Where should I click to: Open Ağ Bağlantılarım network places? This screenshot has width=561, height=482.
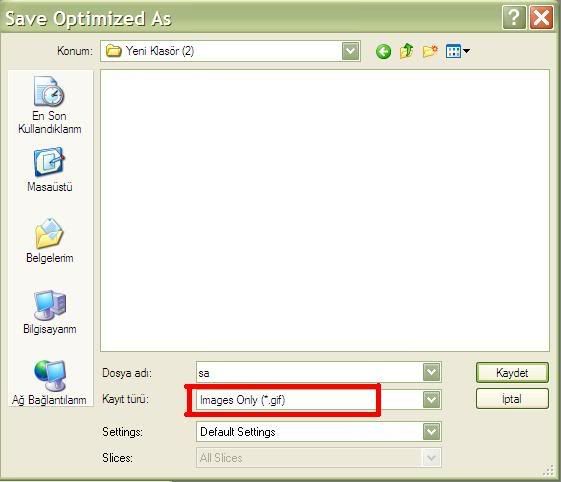click(49, 383)
